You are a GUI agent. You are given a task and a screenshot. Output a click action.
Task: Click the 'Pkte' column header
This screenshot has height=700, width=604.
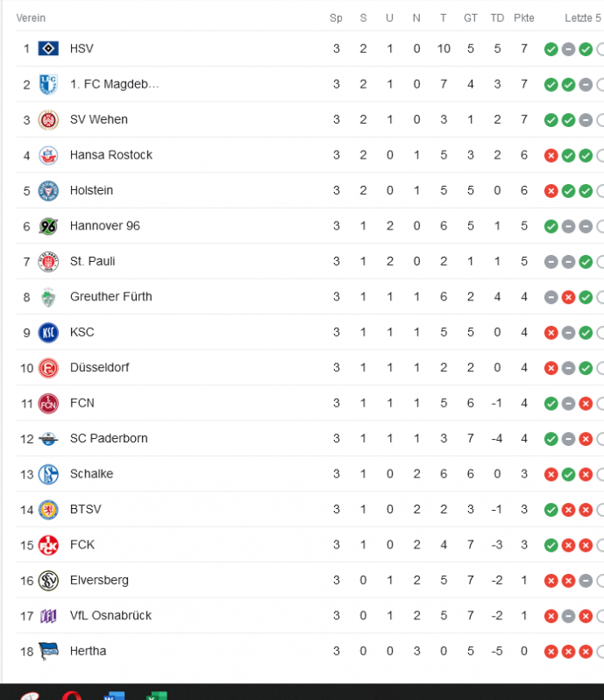524,18
